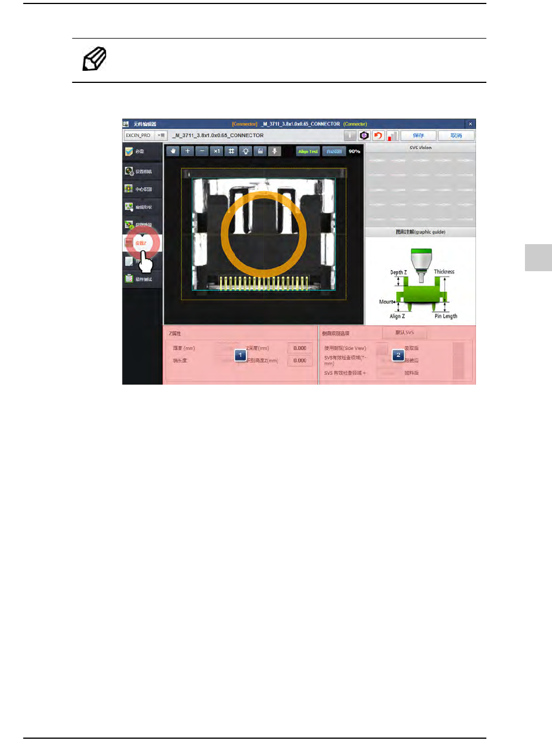The width and height of the screenshot is (552, 756).
Task: Click the download arrow toolbar icon
Action: tap(275, 151)
